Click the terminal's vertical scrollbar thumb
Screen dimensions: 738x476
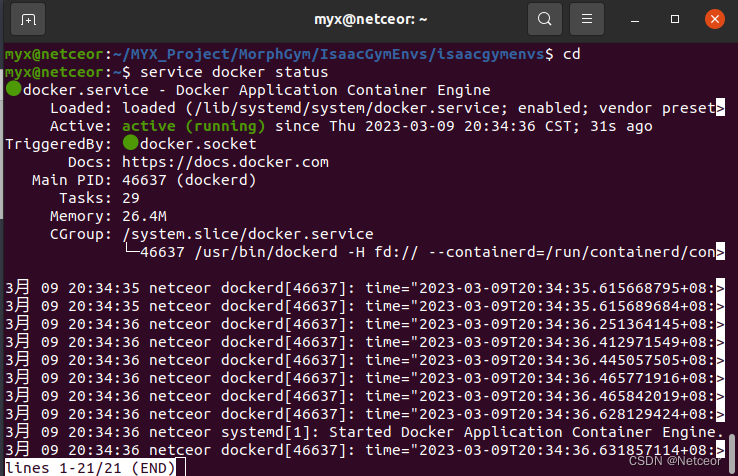click(x=732, y=446)
